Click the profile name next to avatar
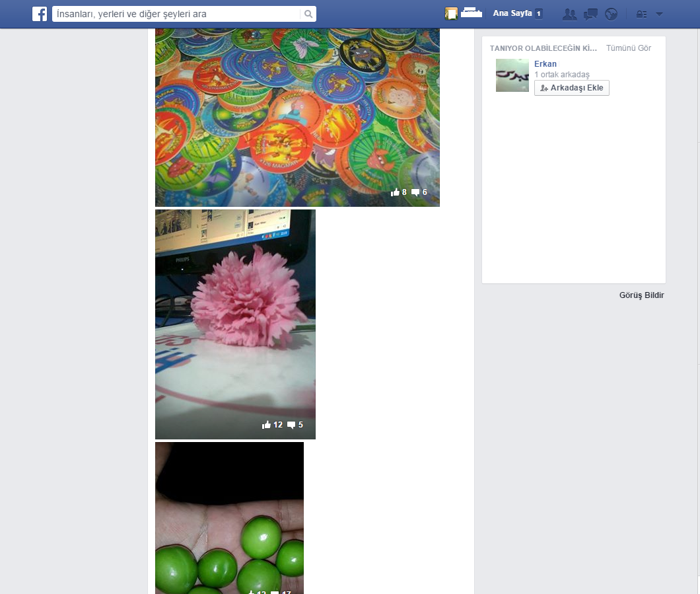700x594 pixels. 471,13
